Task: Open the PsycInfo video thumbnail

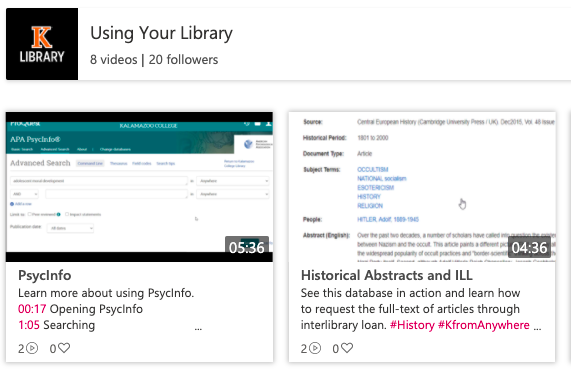Action: 139,187
